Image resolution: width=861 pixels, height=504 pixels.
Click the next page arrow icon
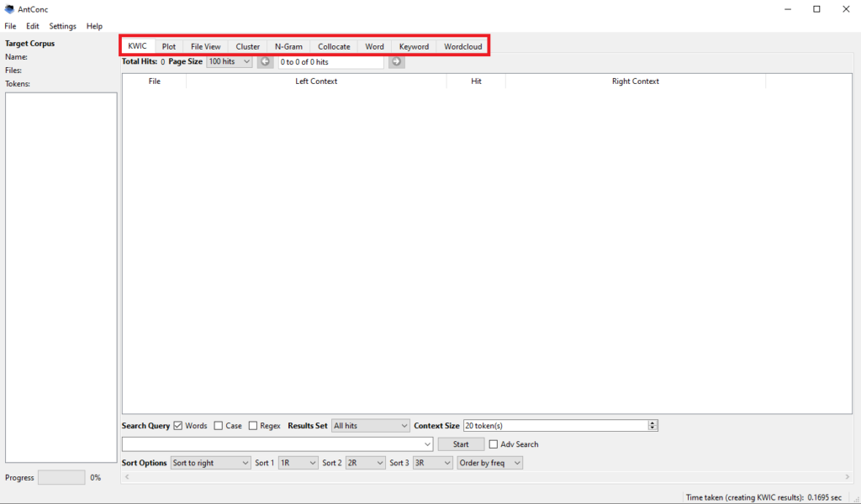[x=396, y=62]
